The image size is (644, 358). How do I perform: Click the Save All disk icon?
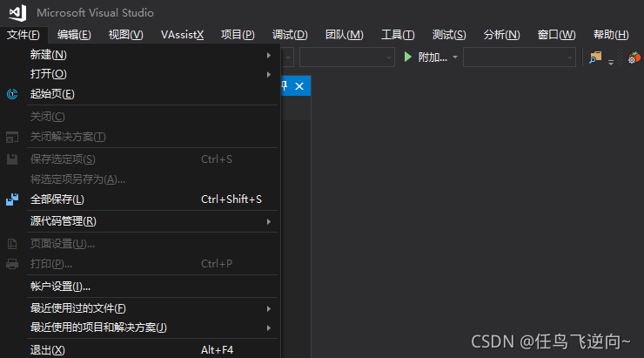point(12,199)
